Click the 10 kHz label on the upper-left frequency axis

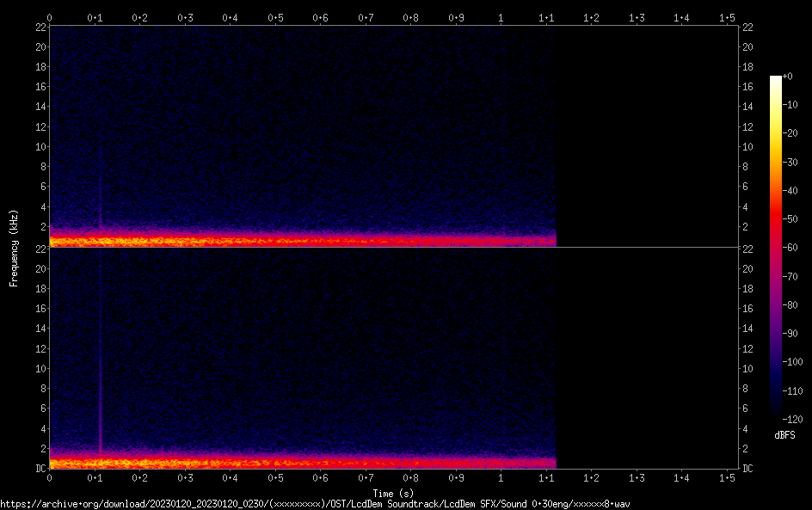tap(40, 146)
